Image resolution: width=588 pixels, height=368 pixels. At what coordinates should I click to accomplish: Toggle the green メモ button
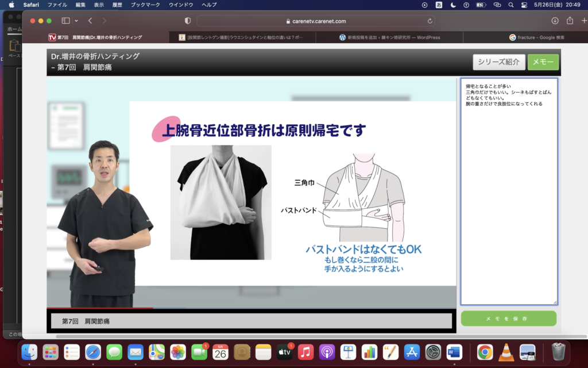click(543, 62)
